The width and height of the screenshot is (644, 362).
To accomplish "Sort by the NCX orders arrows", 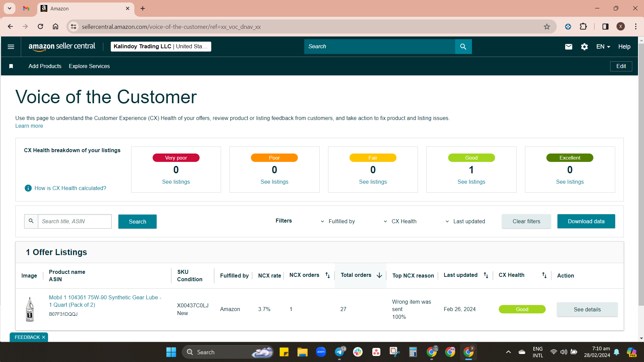I will pos(328,275).
